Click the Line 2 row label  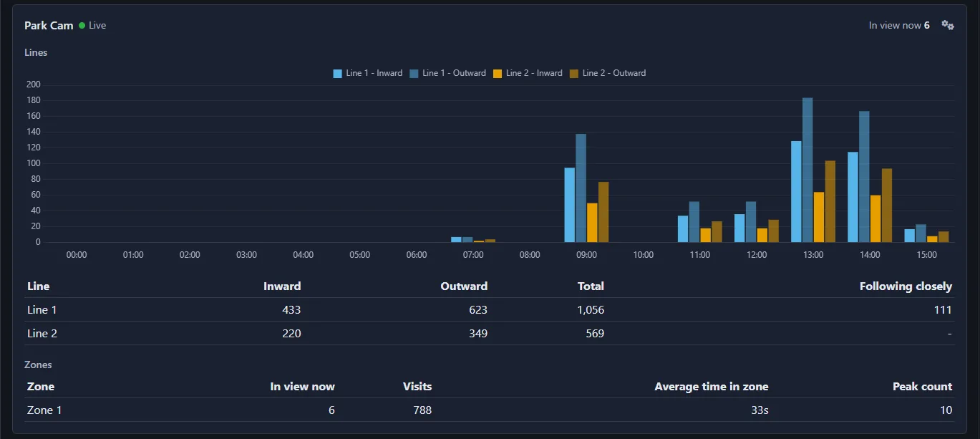click(42, 334)
